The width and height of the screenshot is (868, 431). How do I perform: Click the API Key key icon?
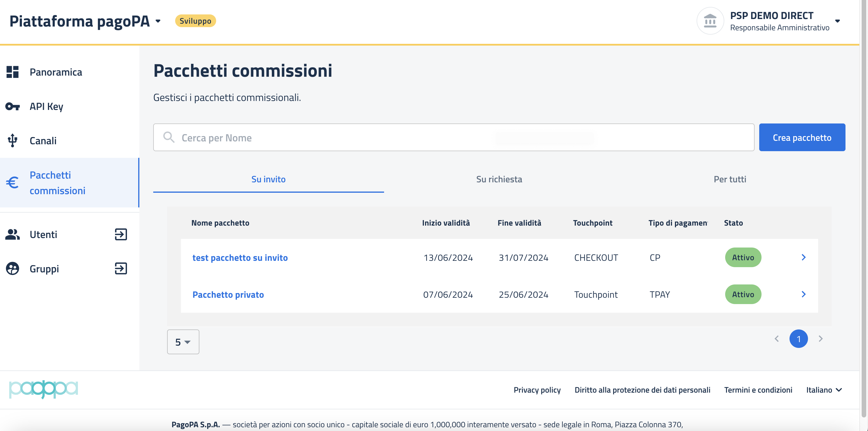tap(12, 106)
